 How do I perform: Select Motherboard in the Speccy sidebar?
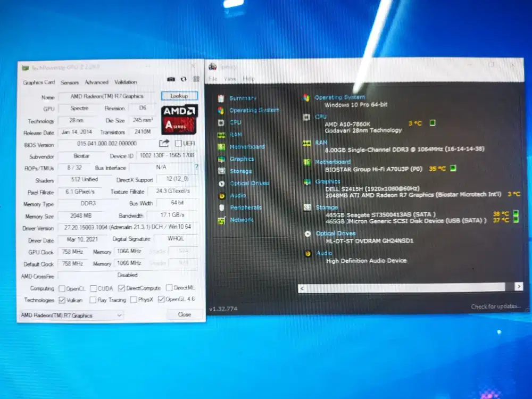[x=247, y=147]
